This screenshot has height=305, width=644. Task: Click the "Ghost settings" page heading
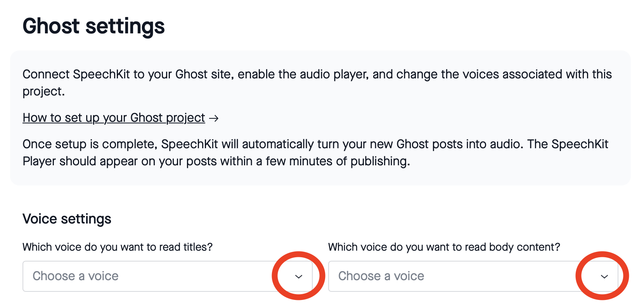pos(93,26)
